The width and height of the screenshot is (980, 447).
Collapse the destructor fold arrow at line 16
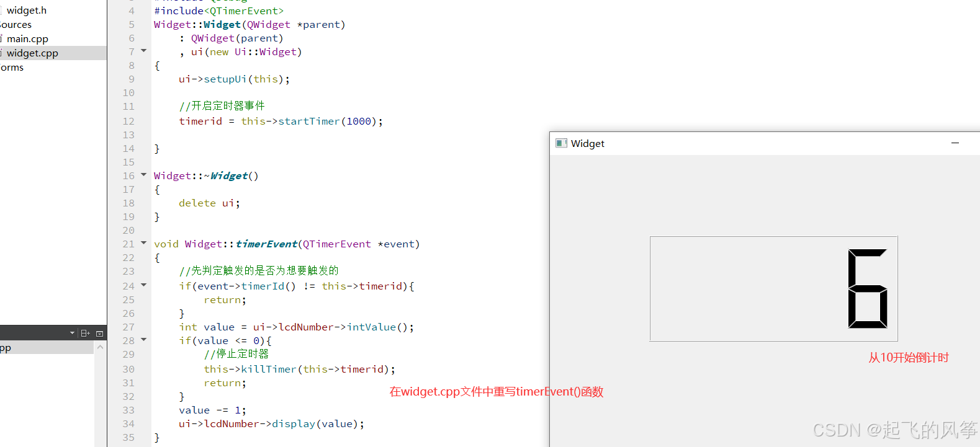(x=144, y=175)
